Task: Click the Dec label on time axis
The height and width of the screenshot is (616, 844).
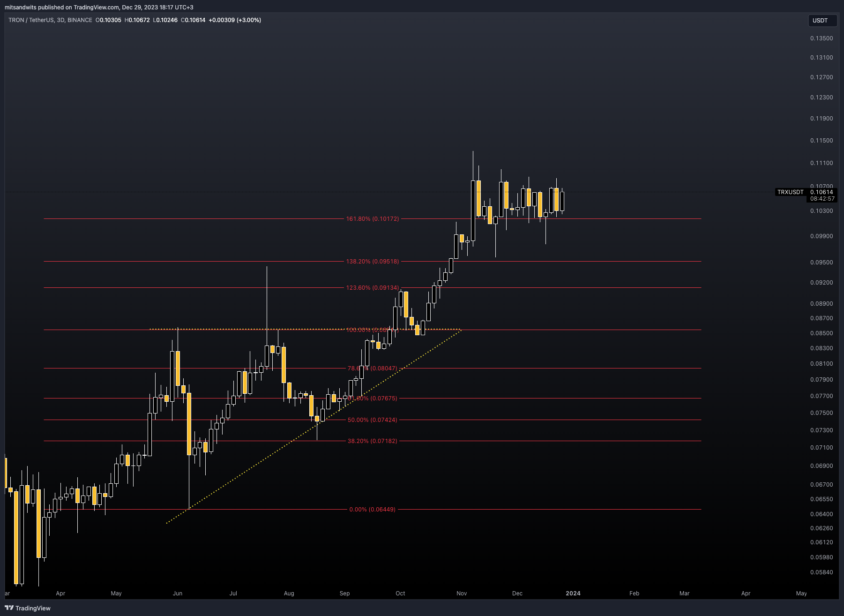Action: tap(517, 593)
